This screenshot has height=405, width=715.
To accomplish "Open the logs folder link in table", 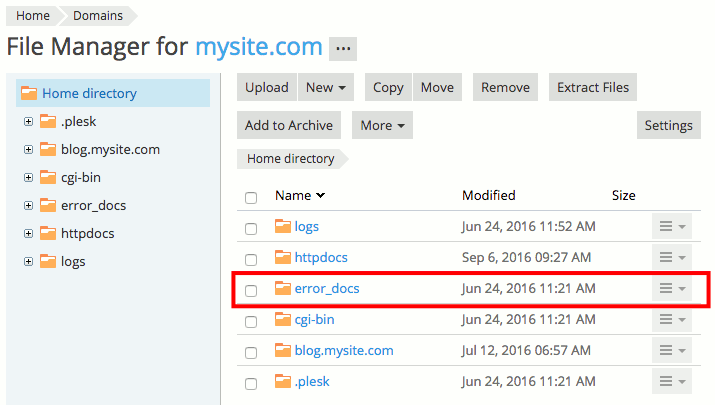I will 306,227.
